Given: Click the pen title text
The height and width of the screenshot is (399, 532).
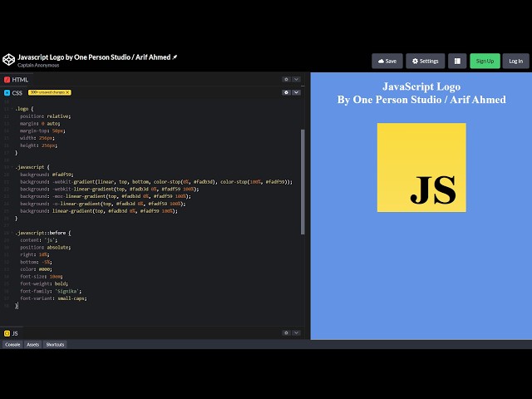Looking at the screenshot, I should click(94, 57).
